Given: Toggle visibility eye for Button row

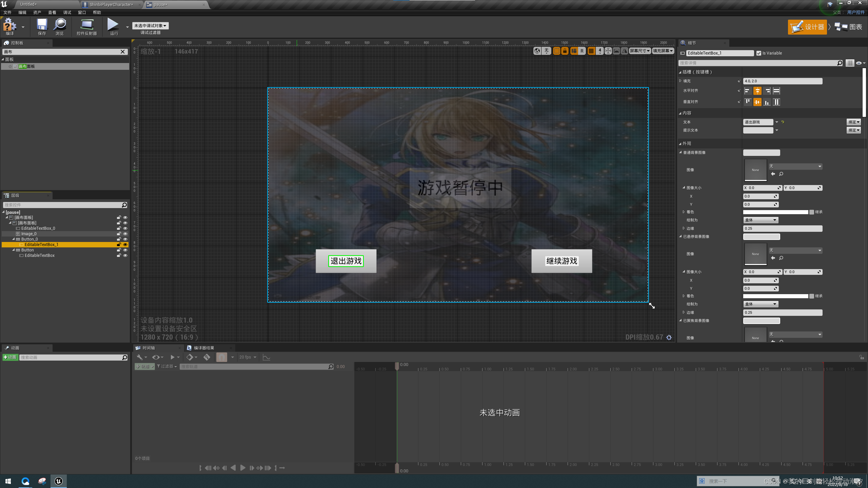Looking at the screenshot, I should coord(125,250).
